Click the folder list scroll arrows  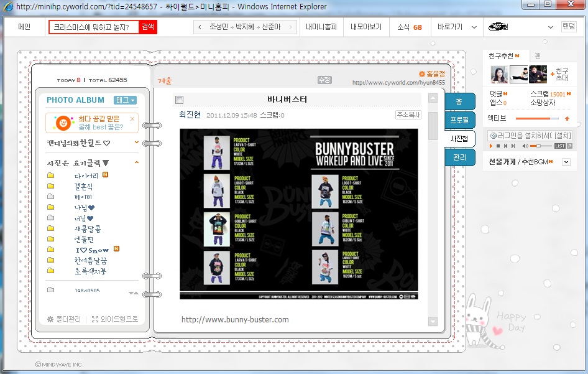pos(133,293)
